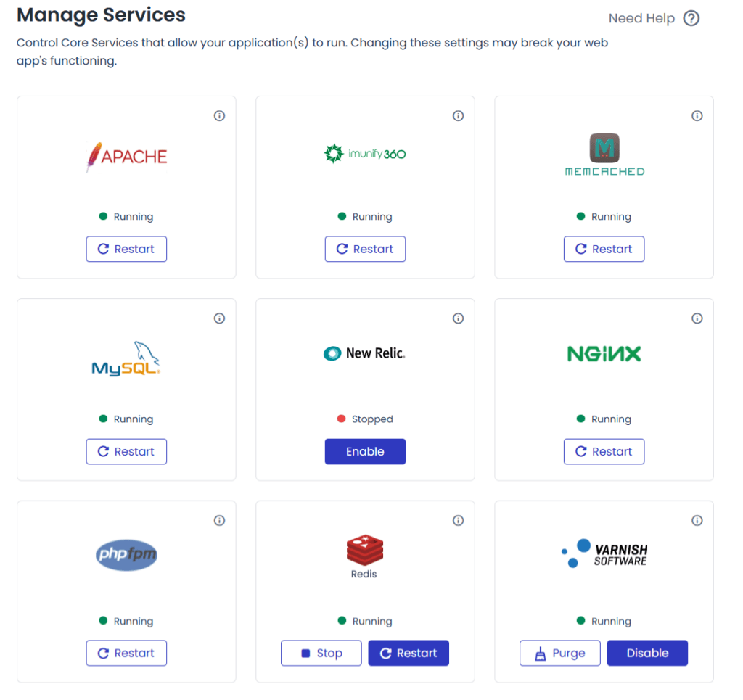The image size is (743, 700).
Task: Click the NGINX logo
Action: coord(604,354)
